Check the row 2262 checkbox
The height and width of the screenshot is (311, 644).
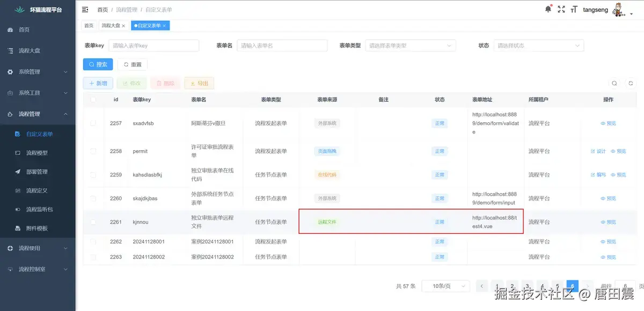(93, 242)
